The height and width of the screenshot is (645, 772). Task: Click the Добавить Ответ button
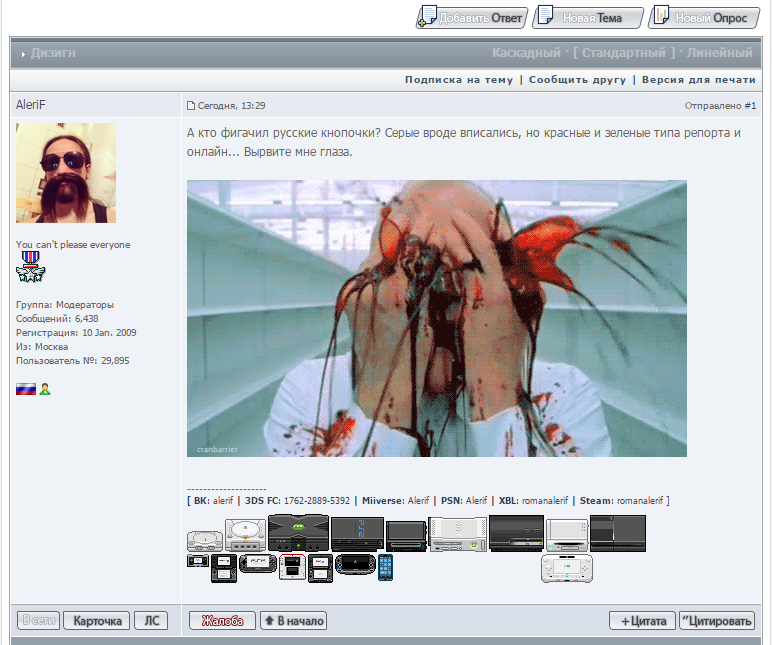tap(472, 17)
